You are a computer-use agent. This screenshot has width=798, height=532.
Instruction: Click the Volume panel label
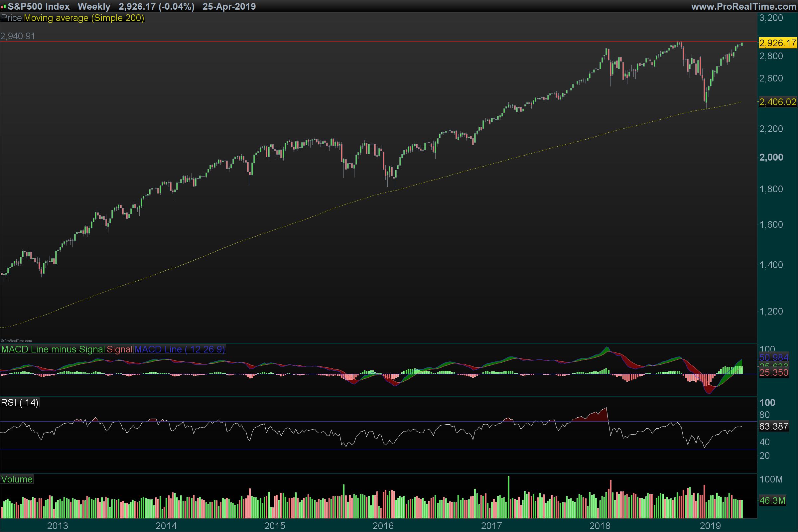pyautogui.click(x=17, y=479)
